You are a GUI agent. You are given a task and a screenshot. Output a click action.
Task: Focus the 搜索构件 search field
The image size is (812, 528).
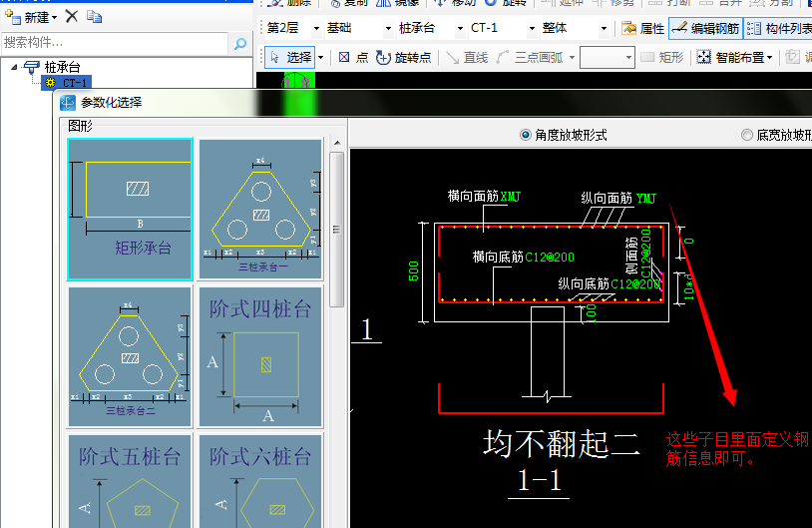point(115,43)
